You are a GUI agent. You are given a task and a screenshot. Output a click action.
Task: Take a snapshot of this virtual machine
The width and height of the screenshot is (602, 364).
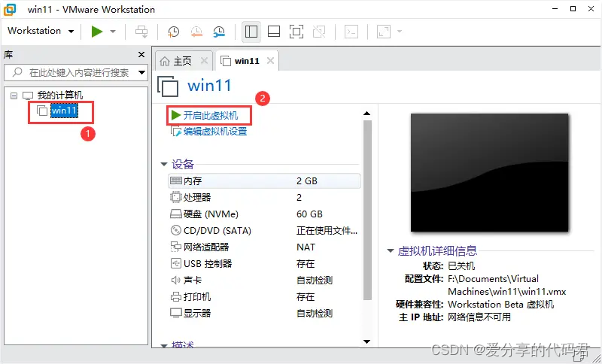point(174,32)
